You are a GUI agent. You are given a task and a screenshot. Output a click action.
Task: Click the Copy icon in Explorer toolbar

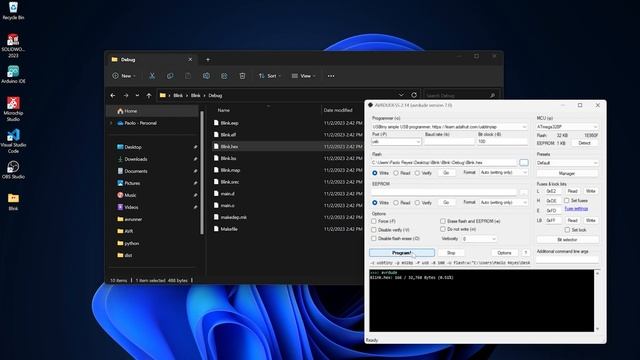[x=170, y=76]
